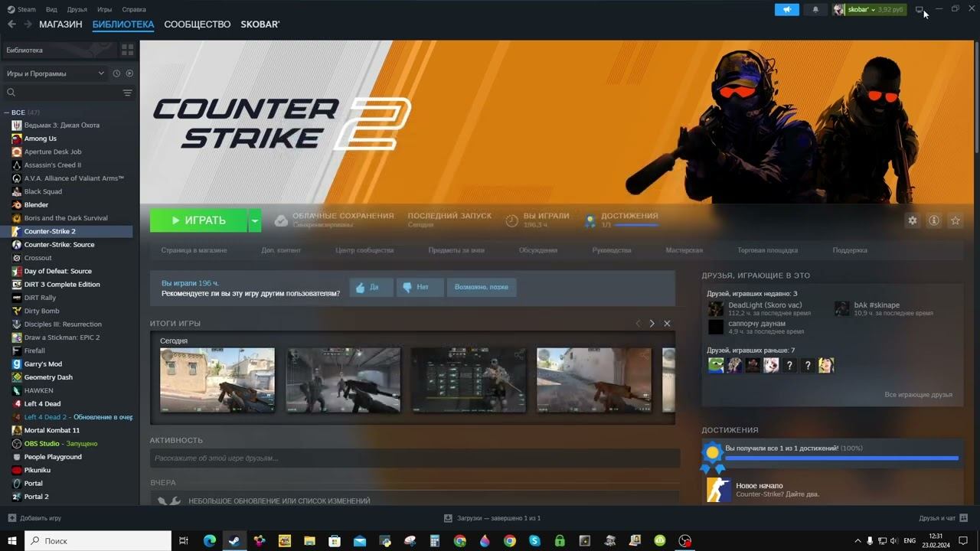Open the notifications bell

pyautogui.click(x=815, y=9)
